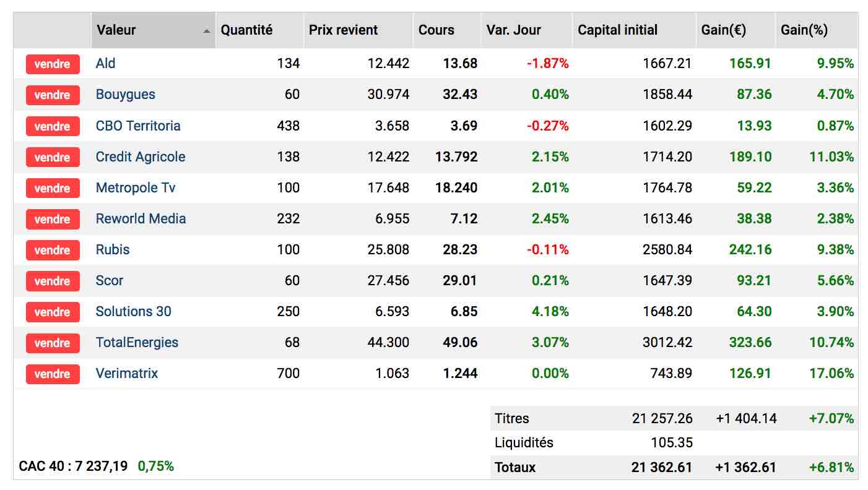Select the Liquidités value 105.35
The image size is (868, 490).
pos(672,443)
